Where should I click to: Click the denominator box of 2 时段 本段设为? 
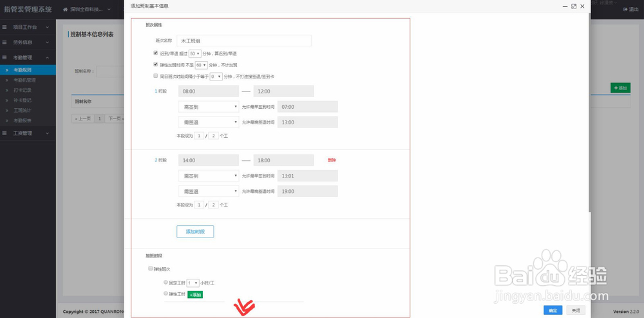point(213,204)
